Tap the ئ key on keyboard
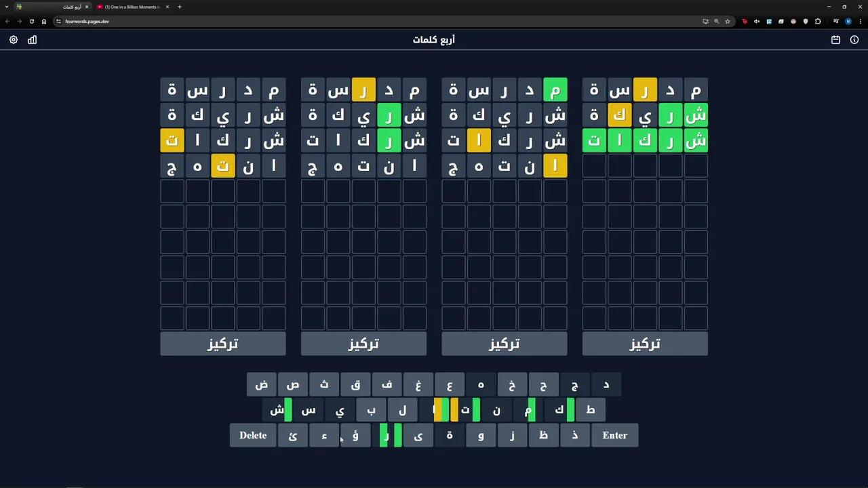The image size is (868, 488). [293, 435]
